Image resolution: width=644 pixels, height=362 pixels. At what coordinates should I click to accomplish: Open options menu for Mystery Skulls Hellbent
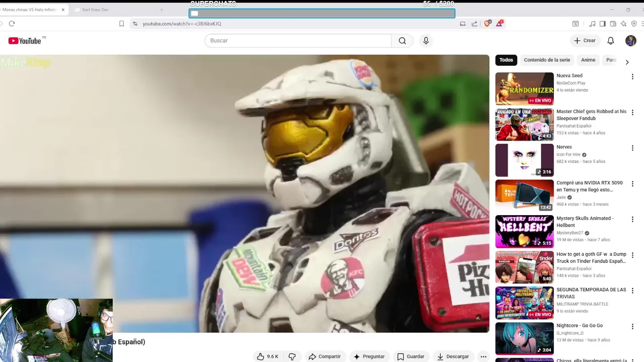tap(632, 220)
